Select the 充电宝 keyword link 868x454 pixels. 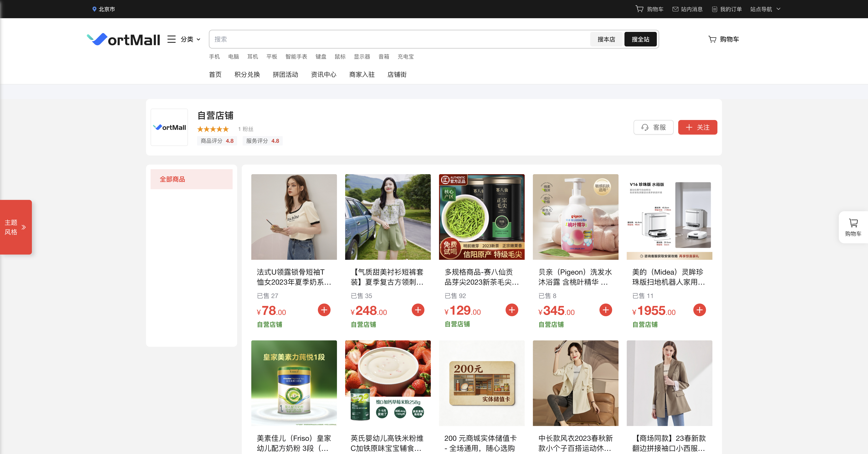pyautogui.click(x=406, y=57)
